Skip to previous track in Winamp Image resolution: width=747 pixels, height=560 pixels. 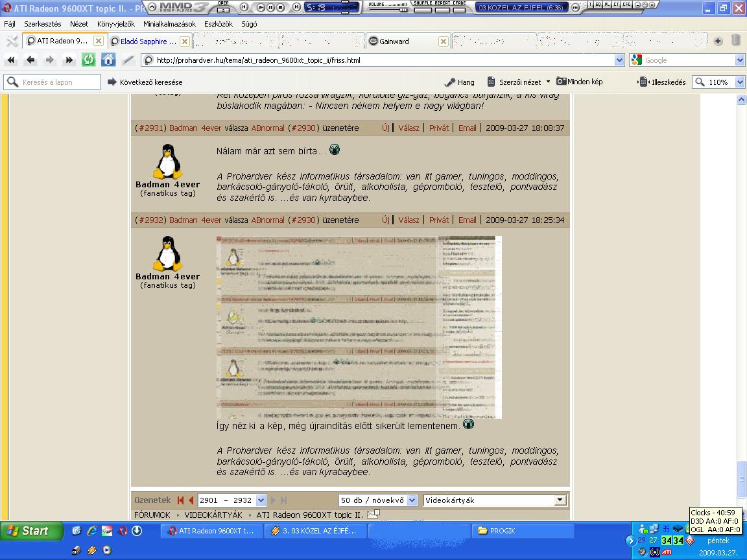244,6
